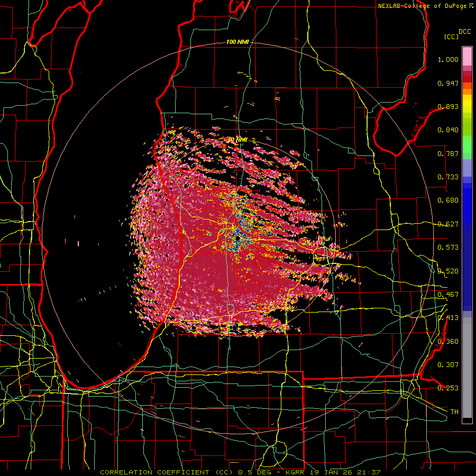
Task: Select the 0.467 legend value
Action: coord(448,295)
